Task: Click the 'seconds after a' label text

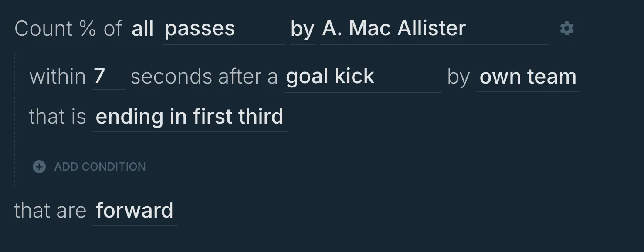Action: [x=204, y=77]
